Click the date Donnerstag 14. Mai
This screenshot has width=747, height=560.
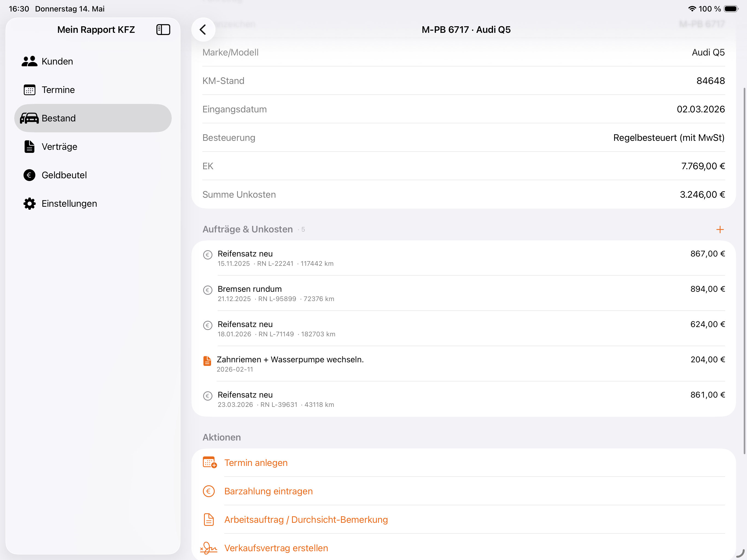70,9
